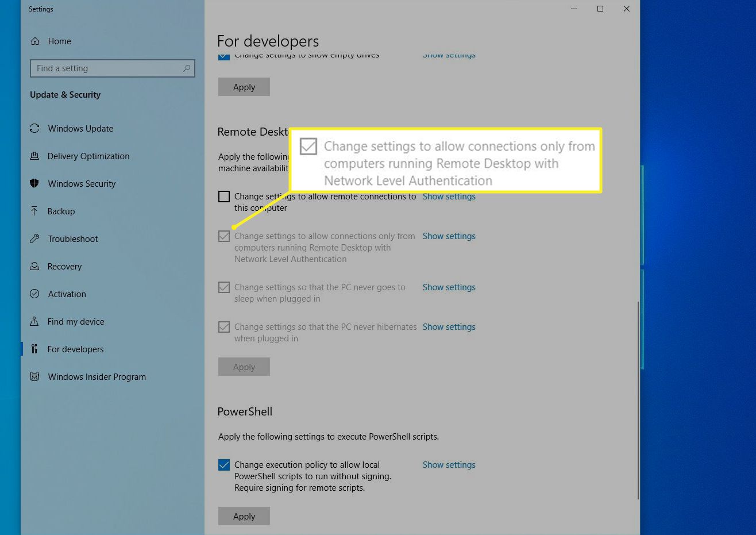The image size is (756, 535).
Task: Click the search magnifier icon
Action: click(x=187, y=68)
